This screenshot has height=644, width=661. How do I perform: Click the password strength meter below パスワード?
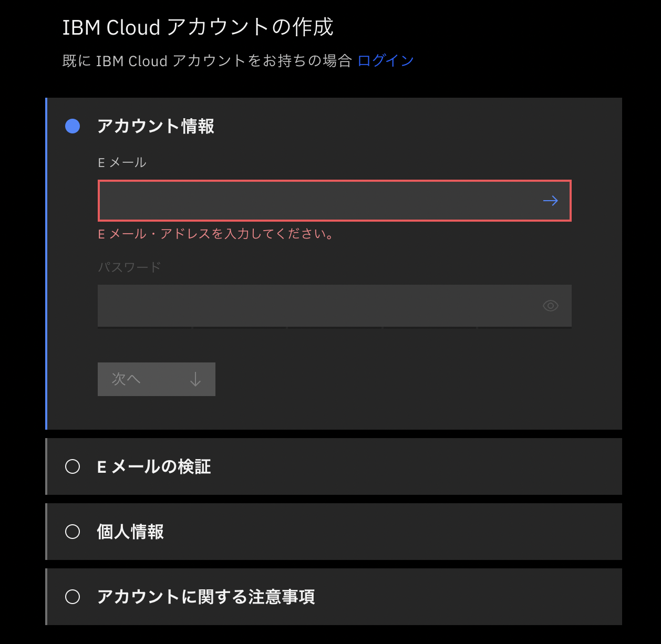click(334, 327)
